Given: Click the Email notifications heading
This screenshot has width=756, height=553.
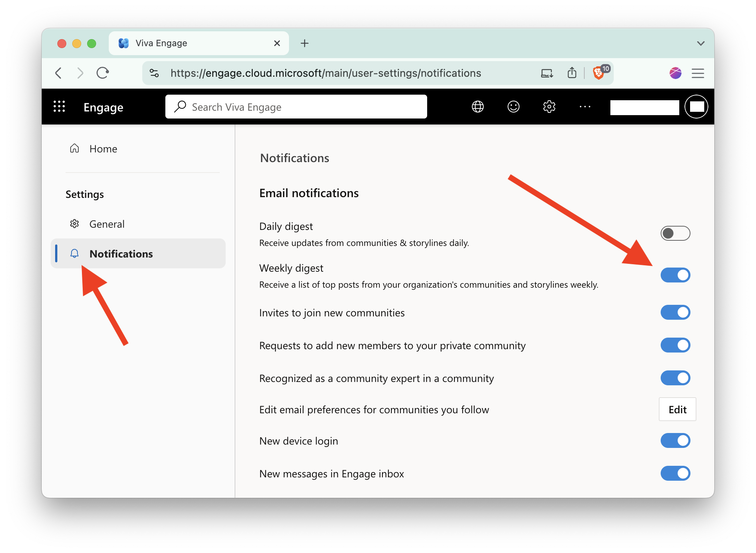Looking at the screenshot, I should pos(309,193).
